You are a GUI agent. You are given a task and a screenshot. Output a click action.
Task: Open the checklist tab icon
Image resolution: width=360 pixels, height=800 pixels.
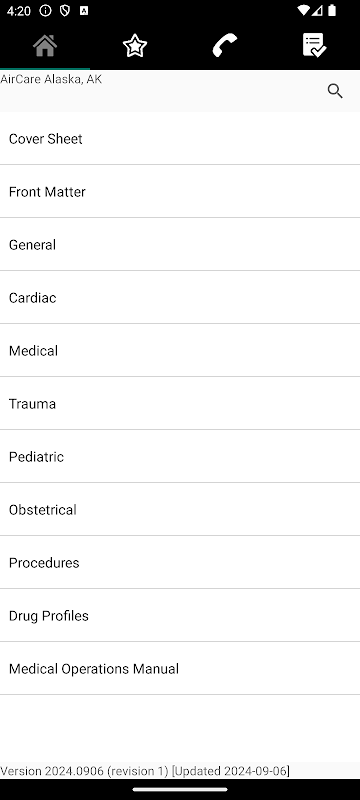pos(315,45)
